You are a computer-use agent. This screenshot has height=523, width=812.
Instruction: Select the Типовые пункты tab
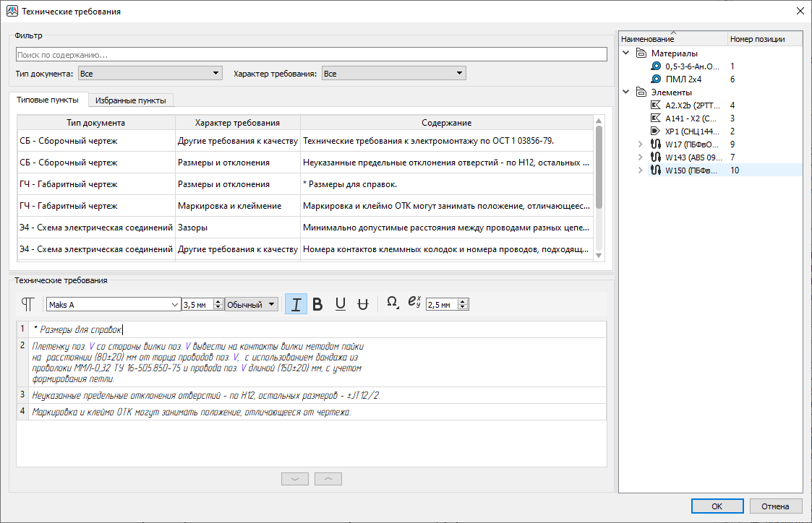[48, 100]
